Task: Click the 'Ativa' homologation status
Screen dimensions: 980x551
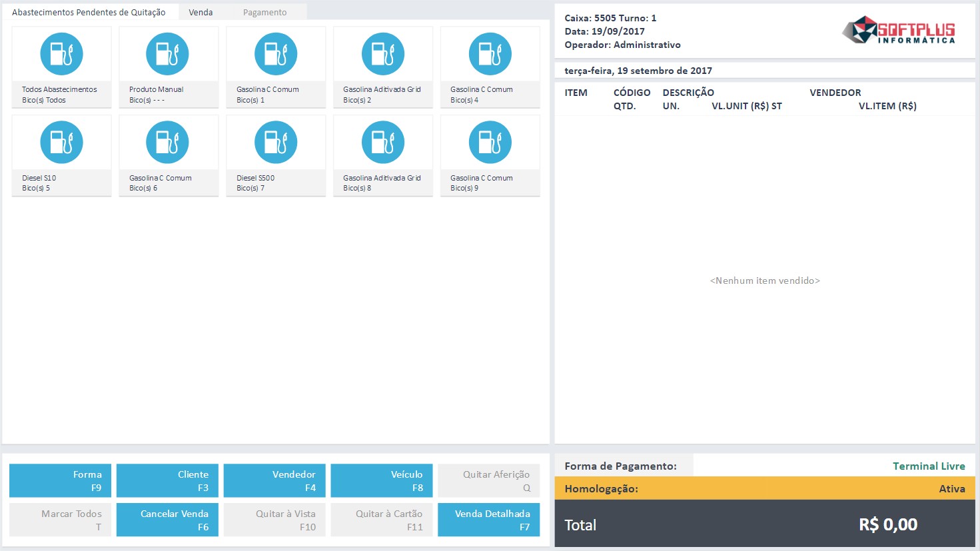Action: (x=952, y=489)
